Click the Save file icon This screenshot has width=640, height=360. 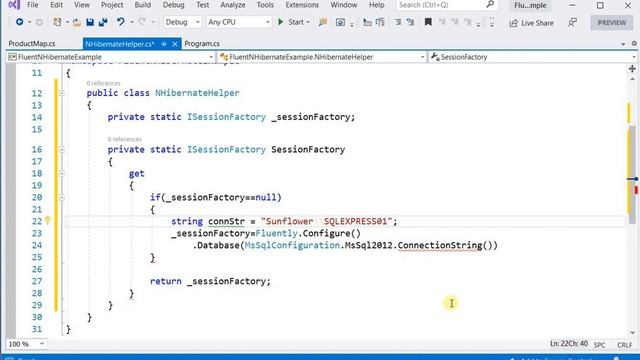point(90,22)
